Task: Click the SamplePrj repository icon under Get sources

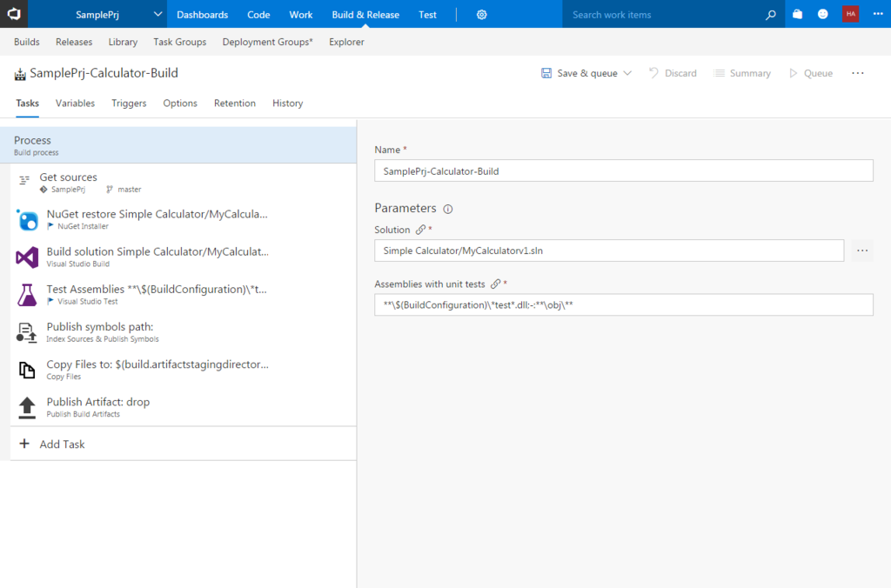Action: click(x=44, y=190)
